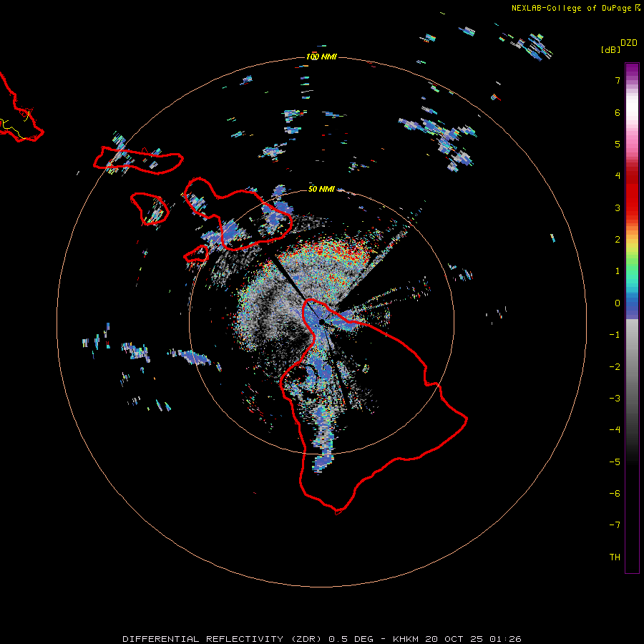Image resolution: width=644 pixels, height=644 pixels.
Task: Click the 0 value on the color scale
Action: (618, 303)
